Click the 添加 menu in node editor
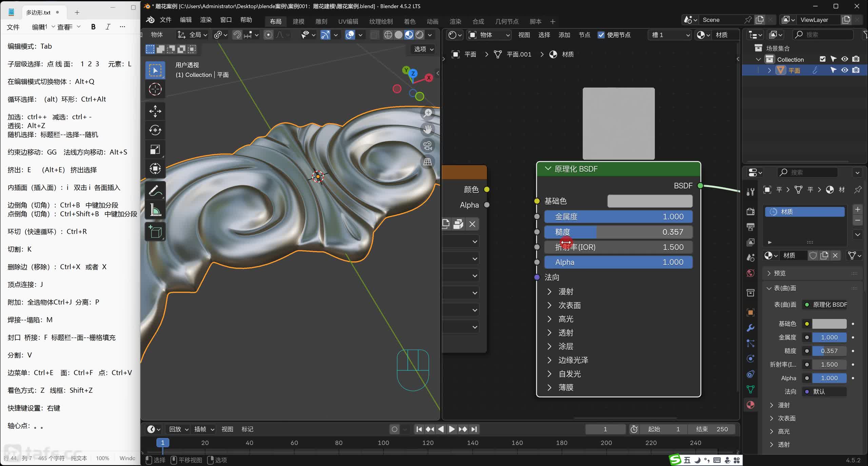Screen dimensions: 868x466 pos(564,35)
